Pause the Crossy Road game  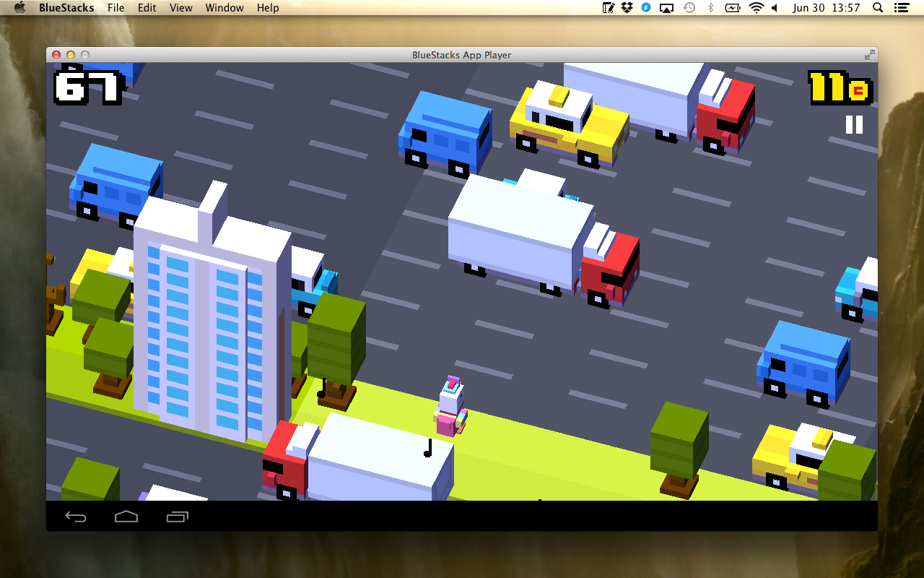pos(854,124)
